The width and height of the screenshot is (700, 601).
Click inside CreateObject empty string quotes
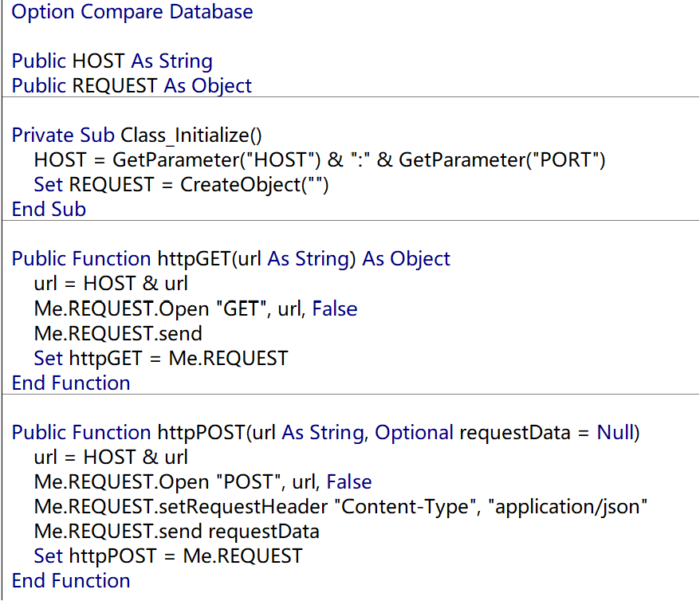(315, 185)
